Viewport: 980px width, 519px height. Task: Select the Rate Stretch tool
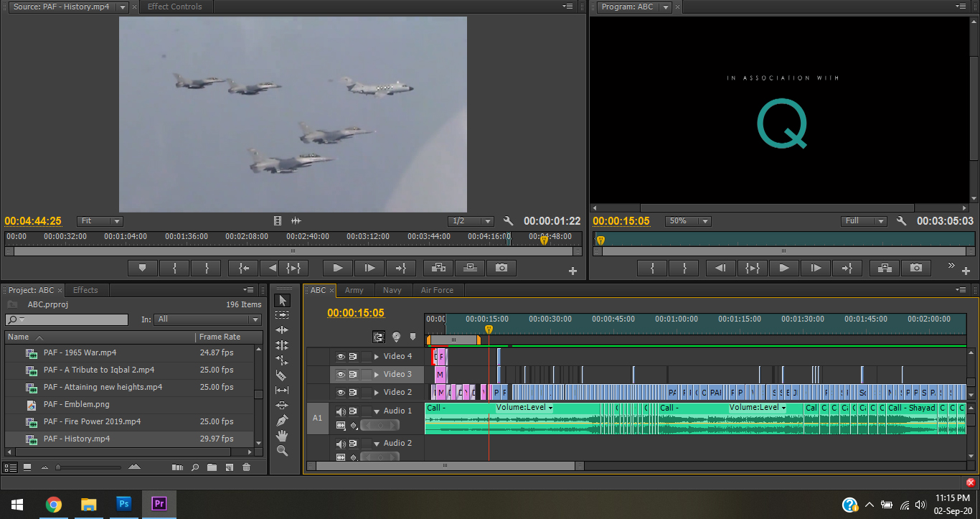[282, 360]
